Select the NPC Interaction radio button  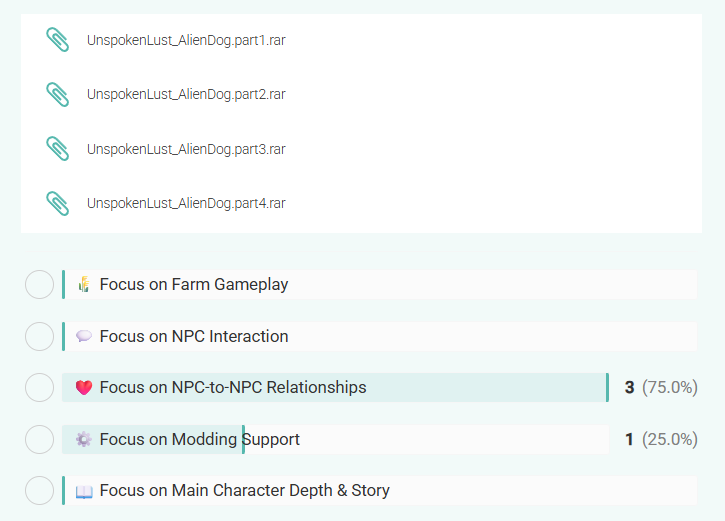click(x=39, y=336)
